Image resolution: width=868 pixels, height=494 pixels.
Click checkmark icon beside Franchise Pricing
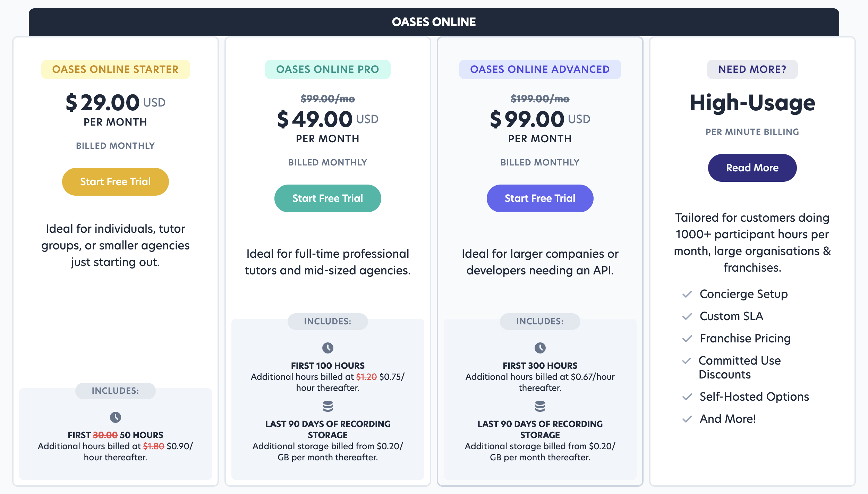click(x=687, y=339)
